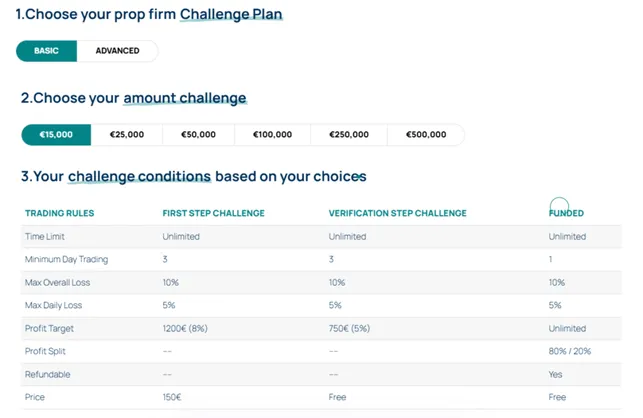The image size is (643, 418).
Task: Click the Max Daily Loss row label
Action: pos(52,305)
